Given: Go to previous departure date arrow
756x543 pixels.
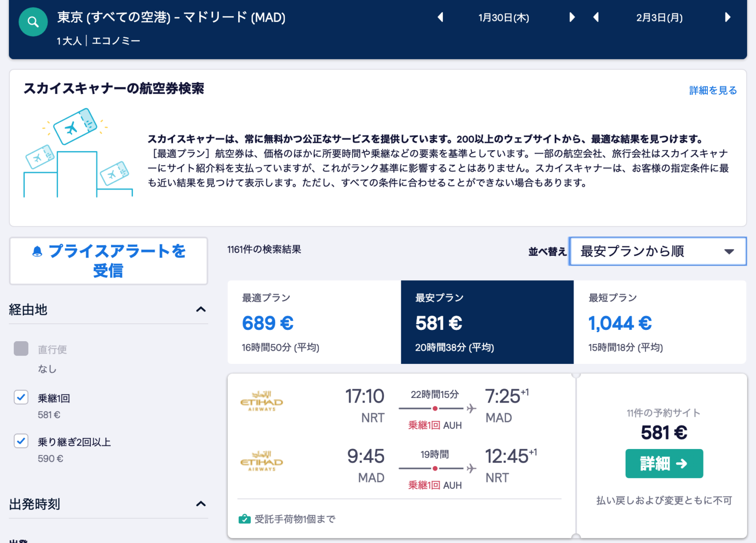Looking at the screenshot, I should pos(440,17).
